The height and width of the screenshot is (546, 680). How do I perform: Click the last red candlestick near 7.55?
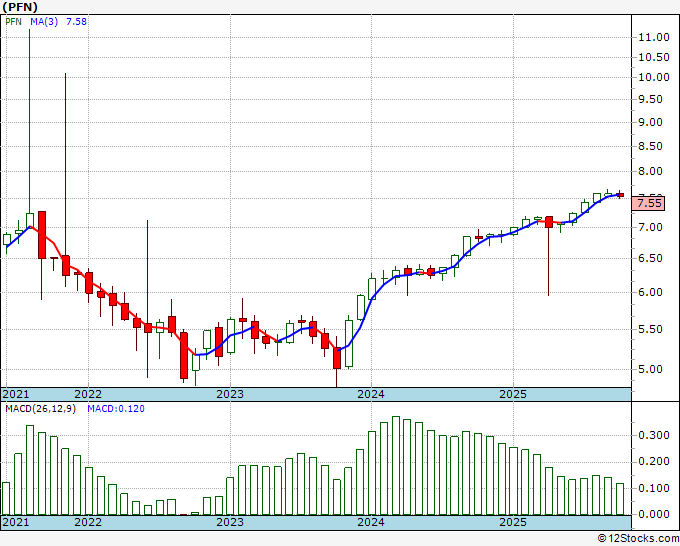click(621, 195)
